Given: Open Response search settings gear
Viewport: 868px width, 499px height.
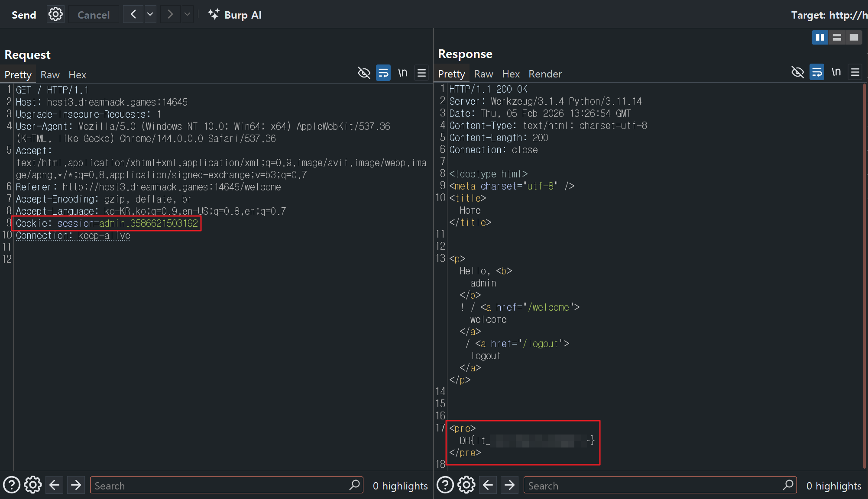Looking at the screenshot, I should (x=466, y=485).
